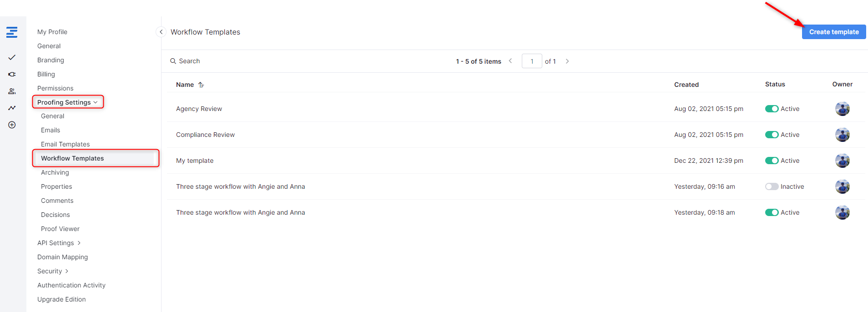Open the app logo menu icon
This screenshot has height=312, width=868.
tap(12, 32)
